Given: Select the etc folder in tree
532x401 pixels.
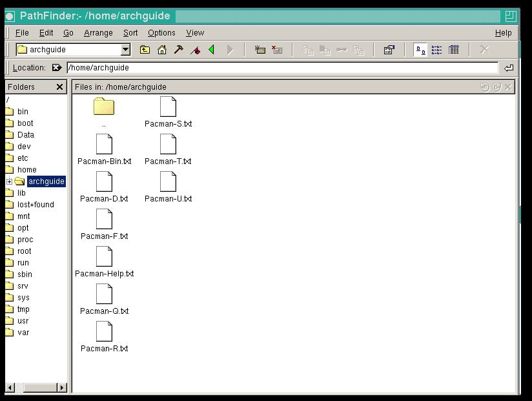Looking at the screenshot, I should point(17,158).
